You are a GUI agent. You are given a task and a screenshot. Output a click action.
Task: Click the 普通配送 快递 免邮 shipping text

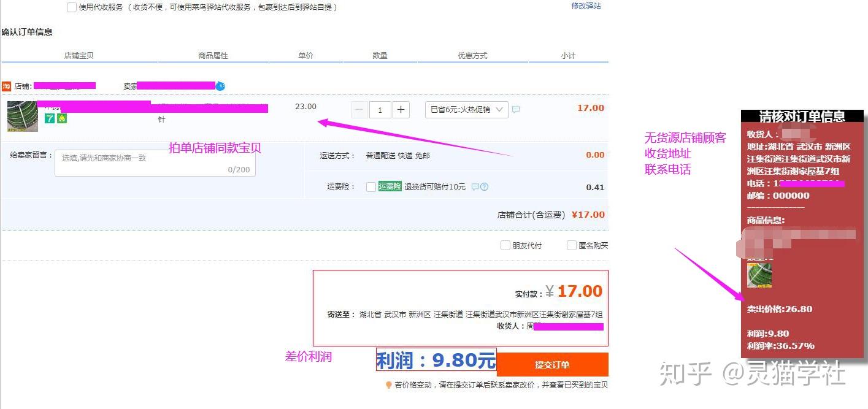pos(398,156)
